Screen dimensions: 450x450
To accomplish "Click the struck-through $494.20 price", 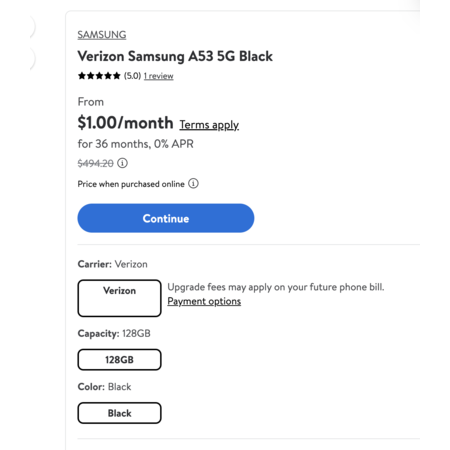I will click(96, 163).
